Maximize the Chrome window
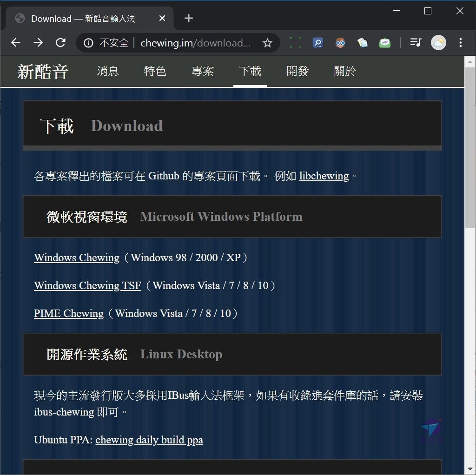The width and height of the screenshot is (476, 475). click(x=428, y=11)
